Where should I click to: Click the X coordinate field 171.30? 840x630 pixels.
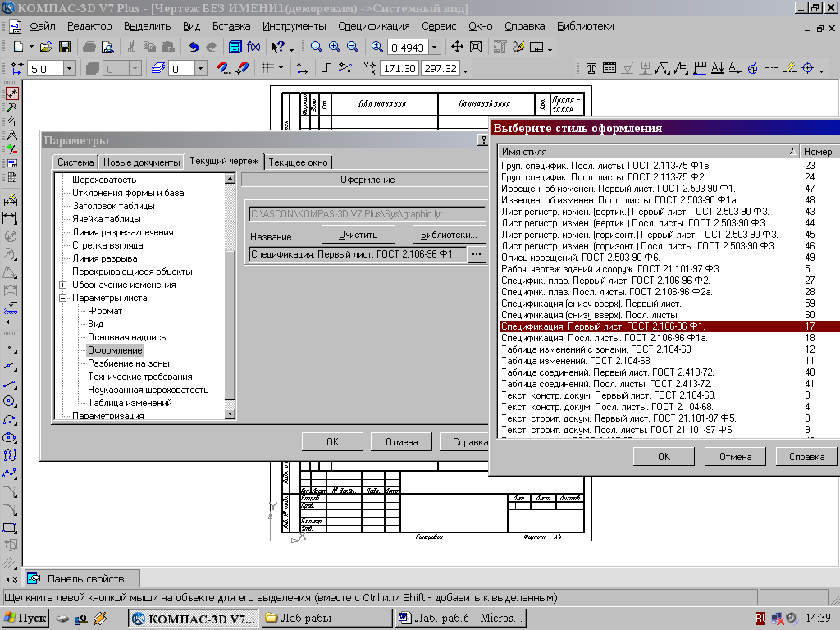pyautogui.click(x=399, y=69)
